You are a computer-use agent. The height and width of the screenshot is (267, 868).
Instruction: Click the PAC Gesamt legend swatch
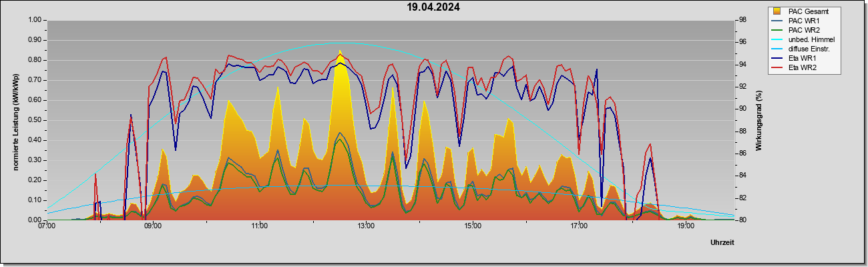(778, 11)
